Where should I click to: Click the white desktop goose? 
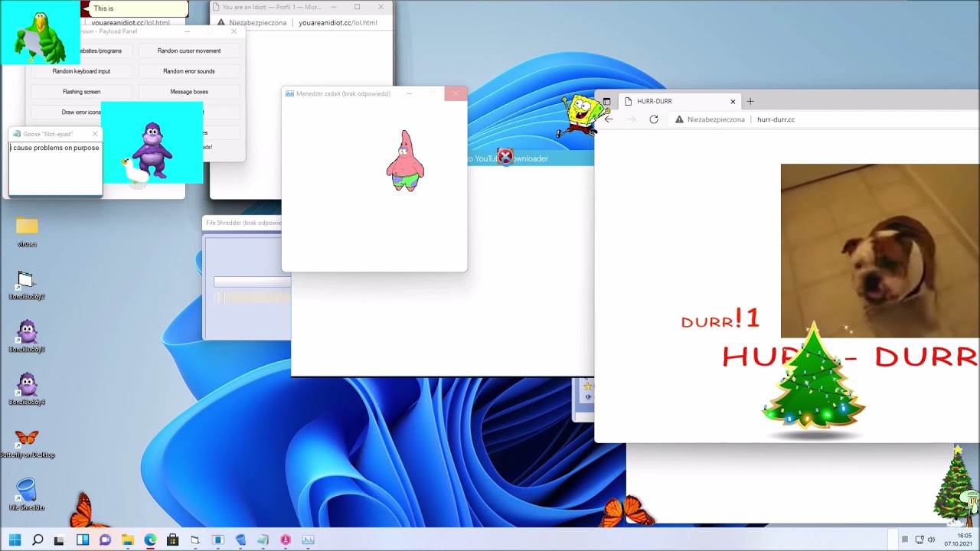click(136, 173)
